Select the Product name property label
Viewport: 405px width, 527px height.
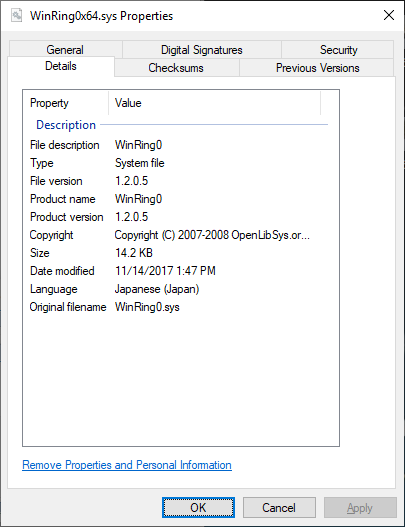click(63, 199)
